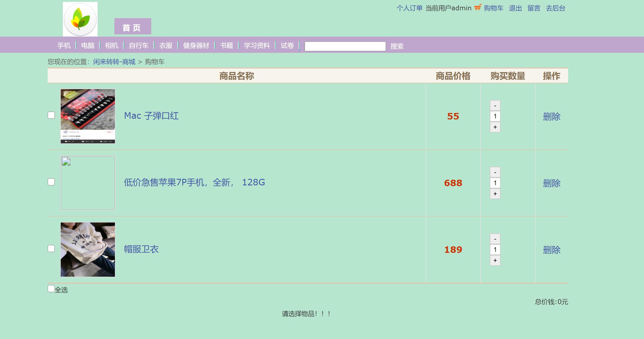Delete the 低价急售苹果7P手机 item

point(552,183)
